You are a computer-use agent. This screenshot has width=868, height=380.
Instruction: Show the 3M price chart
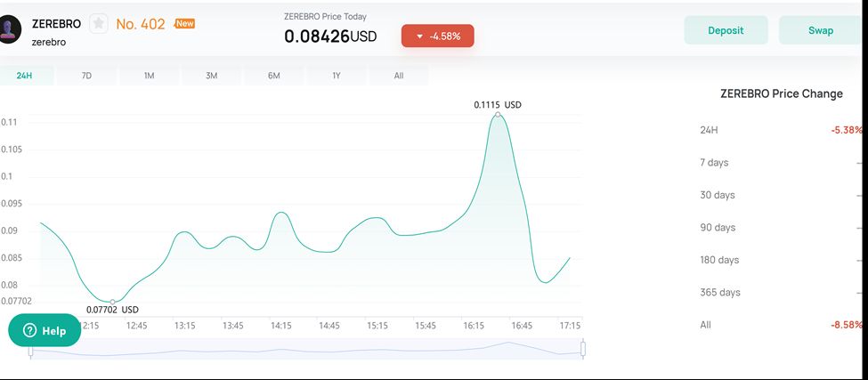pos(212,76)
